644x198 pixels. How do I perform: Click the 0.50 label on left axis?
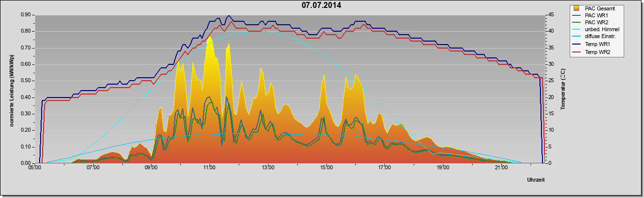(x=25, y=81)
